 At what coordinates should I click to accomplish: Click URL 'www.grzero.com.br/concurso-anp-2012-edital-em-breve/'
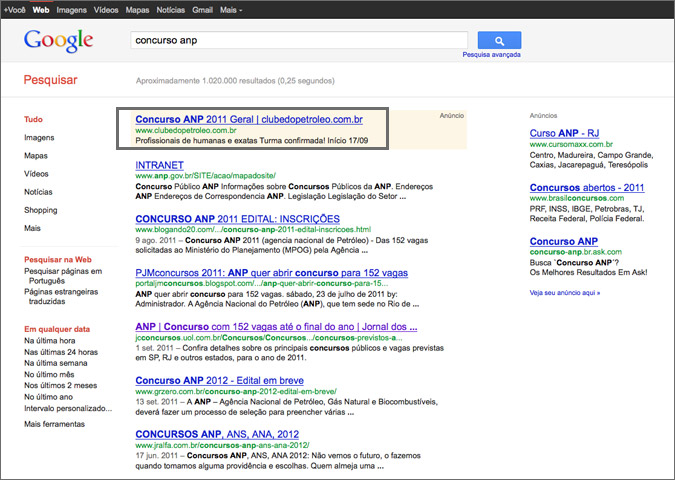click(236, 391)
